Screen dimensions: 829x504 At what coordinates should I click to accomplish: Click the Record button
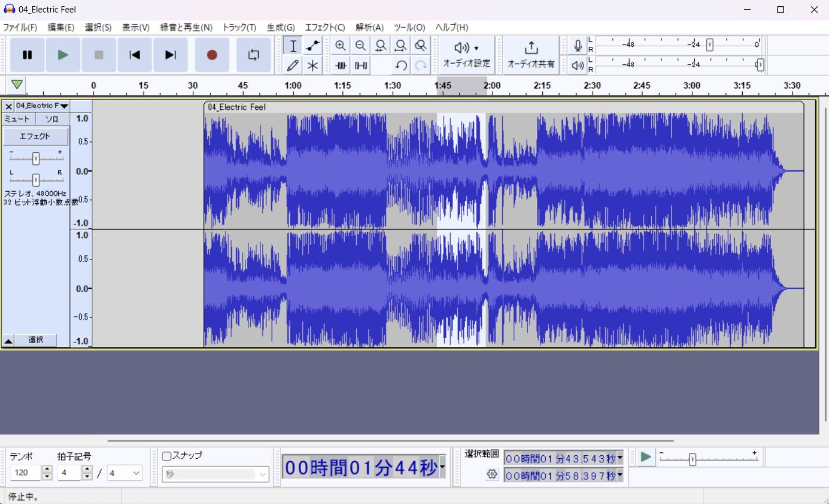[x=212, y=55]
